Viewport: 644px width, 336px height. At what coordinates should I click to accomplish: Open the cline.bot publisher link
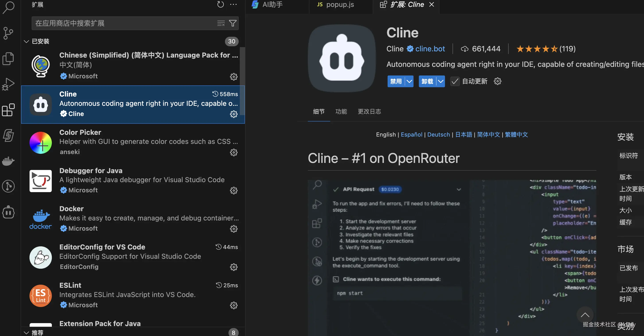tap(430, 49)
